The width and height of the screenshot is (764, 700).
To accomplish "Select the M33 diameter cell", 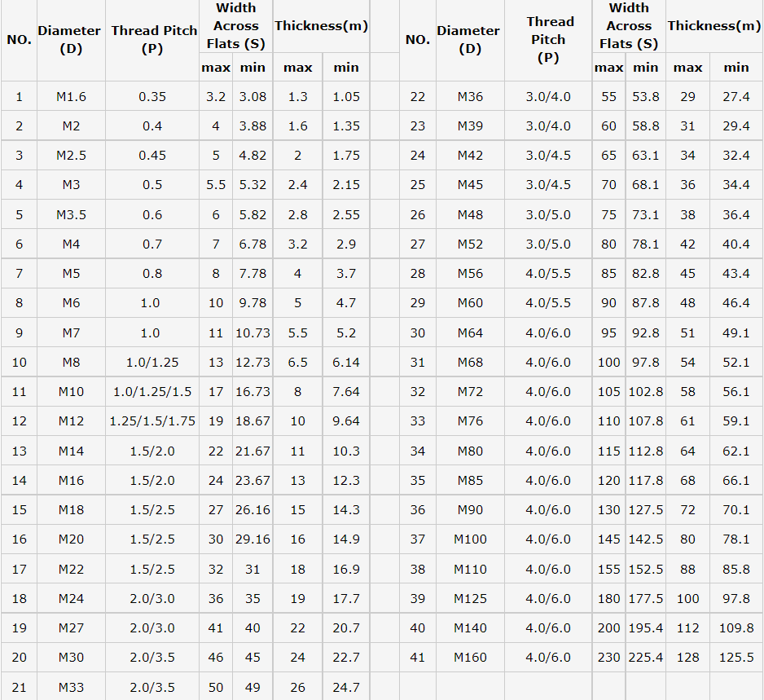I will (x=71, y=688).
